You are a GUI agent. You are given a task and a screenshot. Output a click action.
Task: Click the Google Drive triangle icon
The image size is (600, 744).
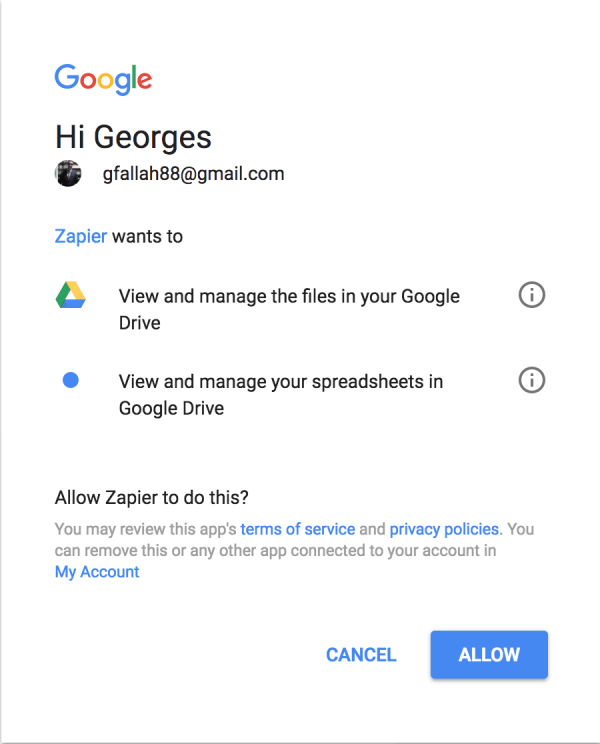click(x=71, y=295)
